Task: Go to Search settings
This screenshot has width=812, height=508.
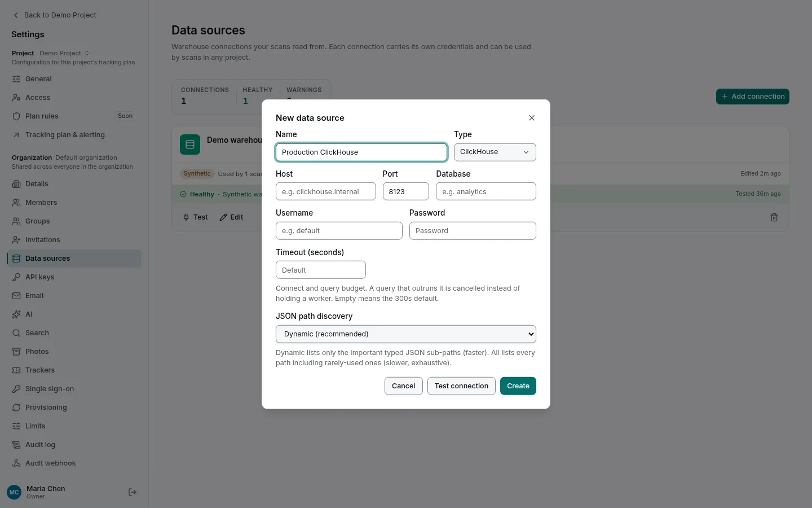Action: click(74, 333)
